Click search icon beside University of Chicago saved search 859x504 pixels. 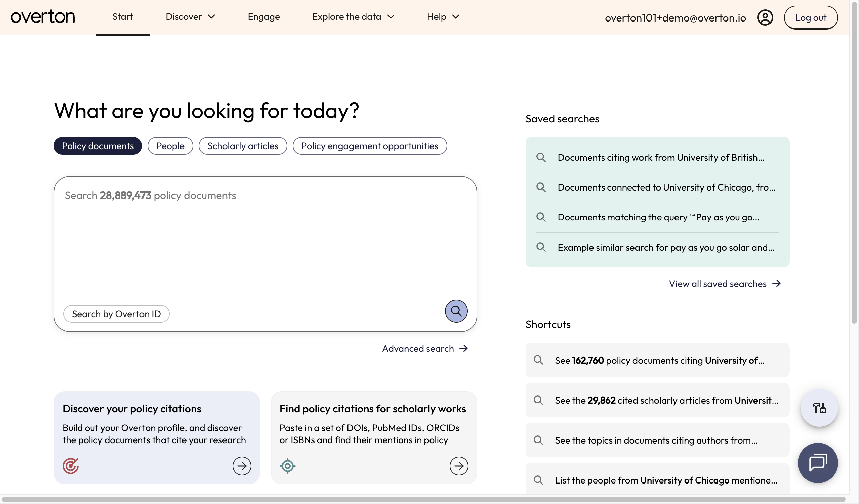541,187
